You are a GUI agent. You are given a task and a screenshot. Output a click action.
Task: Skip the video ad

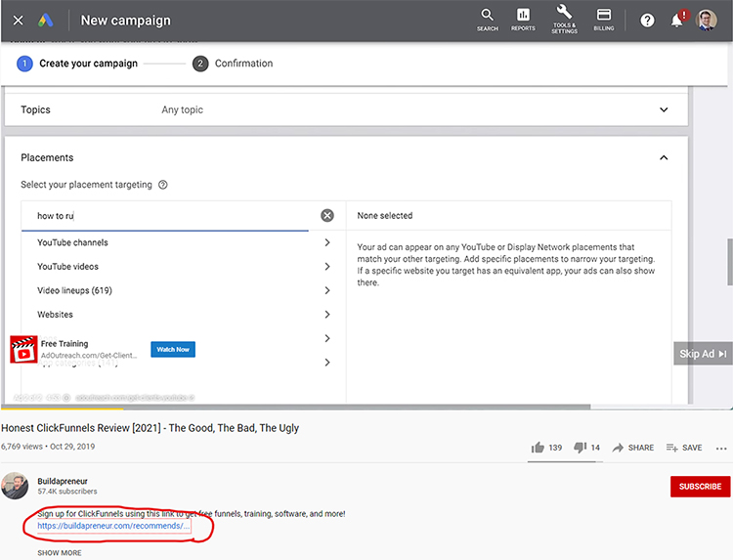703,354
